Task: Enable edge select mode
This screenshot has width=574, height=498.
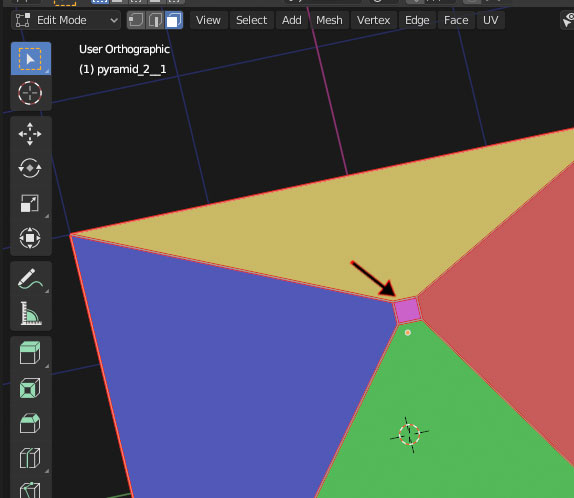Action: (x=155, y=20)
